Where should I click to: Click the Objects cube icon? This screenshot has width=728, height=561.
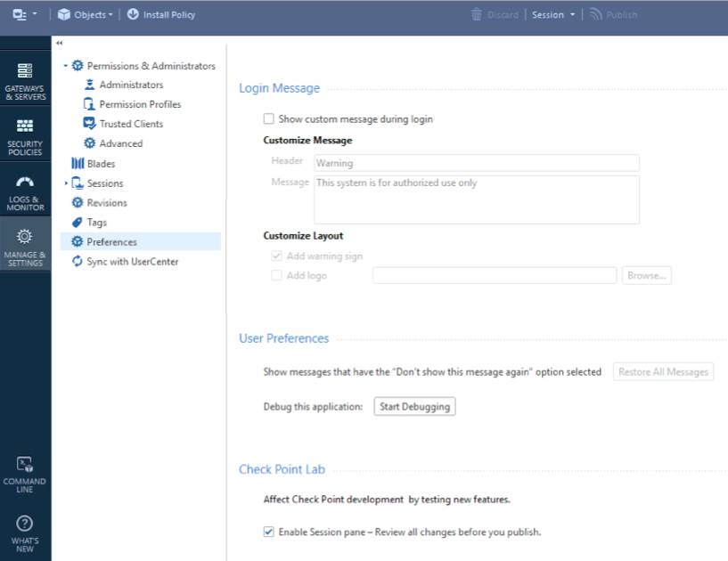tap(63, 14)
